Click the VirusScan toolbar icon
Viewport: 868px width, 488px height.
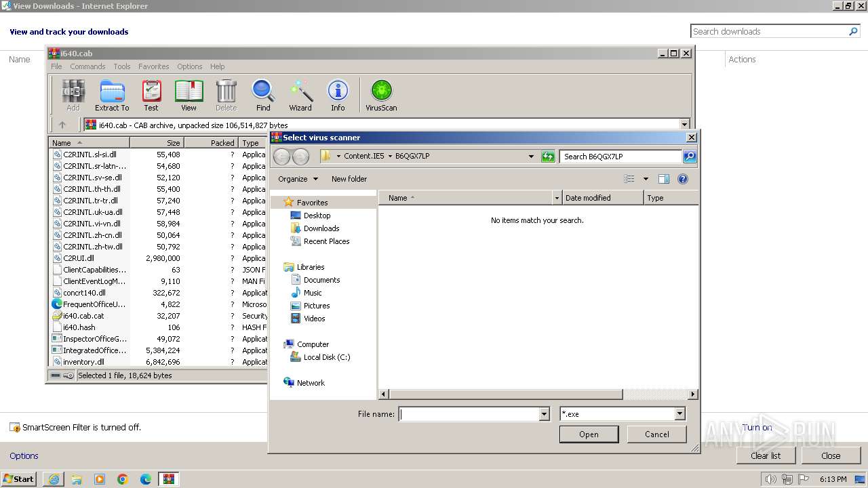(x=381, y=95)
